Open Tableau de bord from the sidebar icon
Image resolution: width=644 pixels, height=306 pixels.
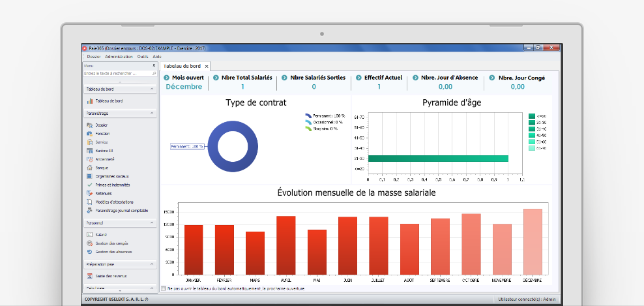[89, 100]
